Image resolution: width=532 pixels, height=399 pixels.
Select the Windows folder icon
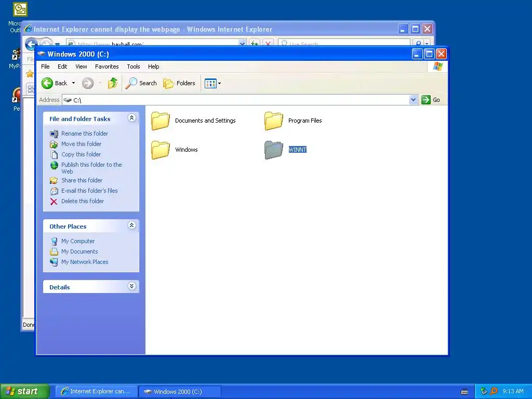(x=160, y=150)
